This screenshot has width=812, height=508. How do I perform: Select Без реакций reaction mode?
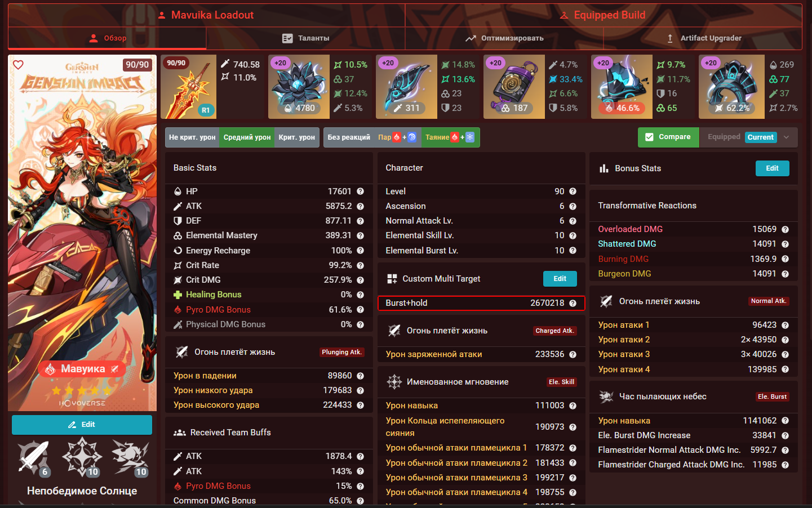[349, 137]
